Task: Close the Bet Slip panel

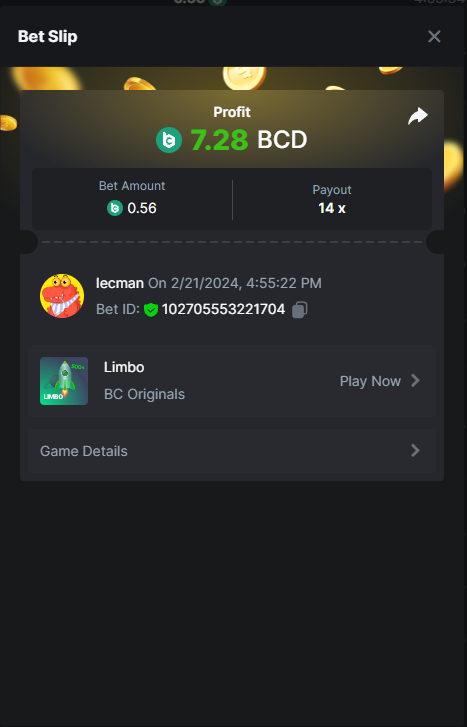Action: click(x=434, y=37)
